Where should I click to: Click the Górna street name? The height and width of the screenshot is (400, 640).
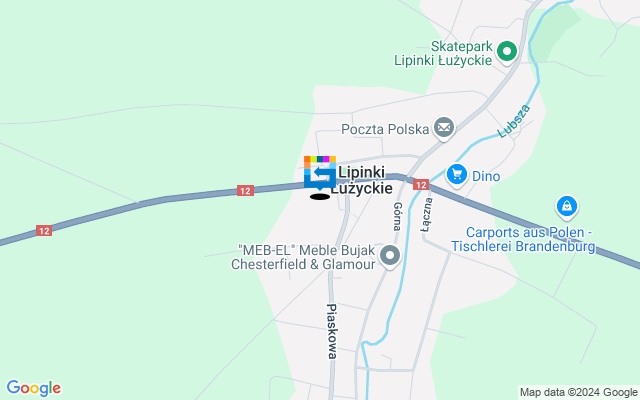click(x=398, y=216)
